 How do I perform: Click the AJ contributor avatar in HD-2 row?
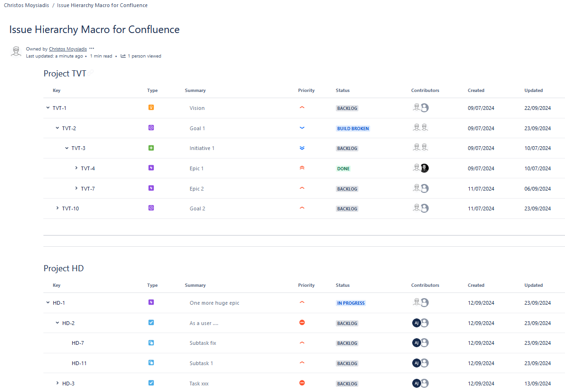point(416,323)
